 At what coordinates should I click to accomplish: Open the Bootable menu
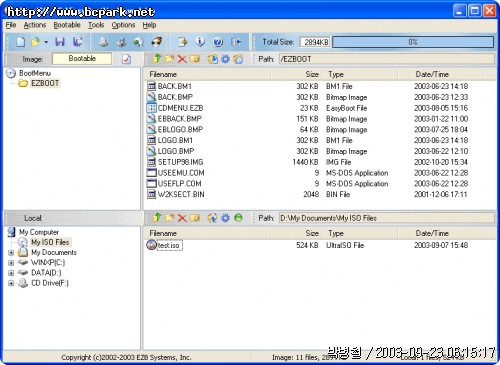click(67, 25)
